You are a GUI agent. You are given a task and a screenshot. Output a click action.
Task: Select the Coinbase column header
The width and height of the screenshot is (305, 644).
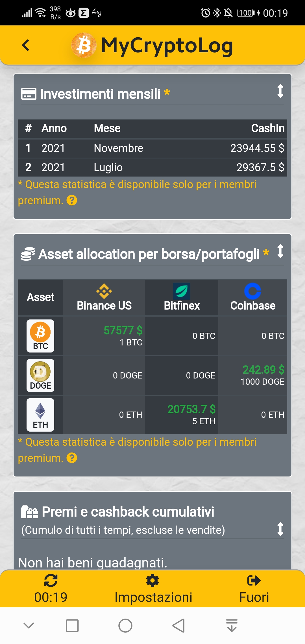253,297
